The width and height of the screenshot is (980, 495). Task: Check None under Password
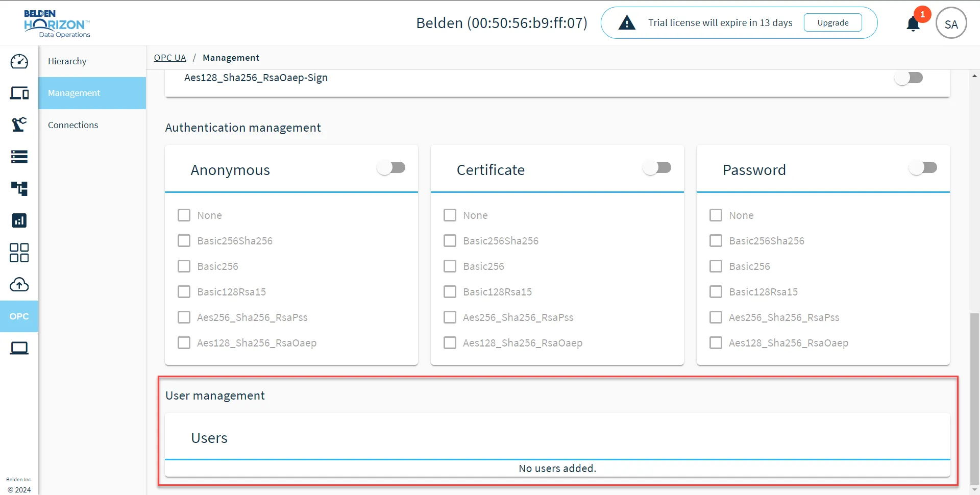(716, 215)
